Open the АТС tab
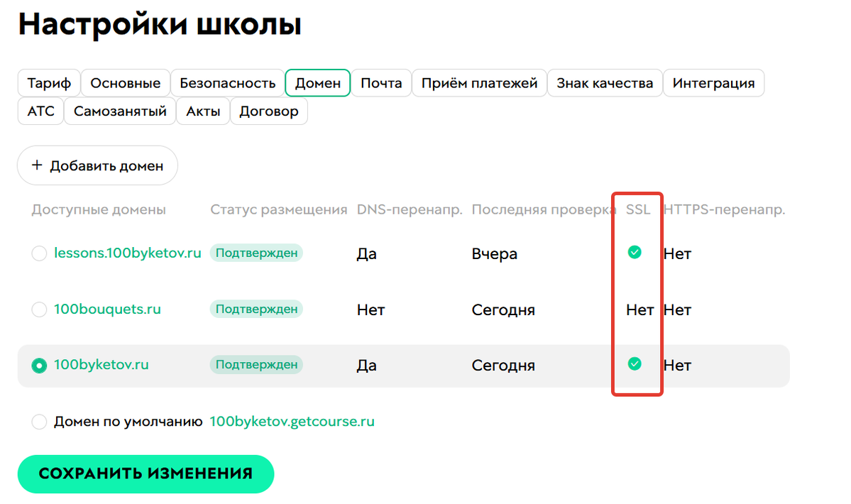This screenshot has width=851, height=504. 40,111
